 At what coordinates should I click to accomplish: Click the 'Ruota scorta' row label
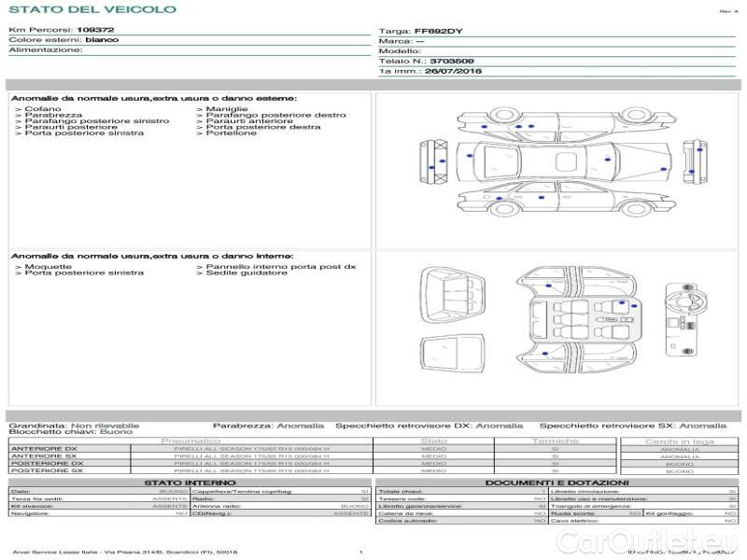point(573,514)
